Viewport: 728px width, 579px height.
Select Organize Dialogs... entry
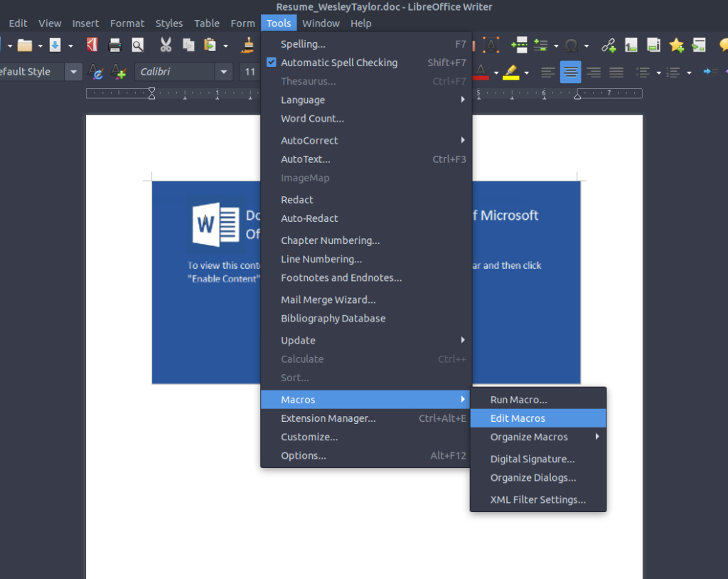click(538, 478)
